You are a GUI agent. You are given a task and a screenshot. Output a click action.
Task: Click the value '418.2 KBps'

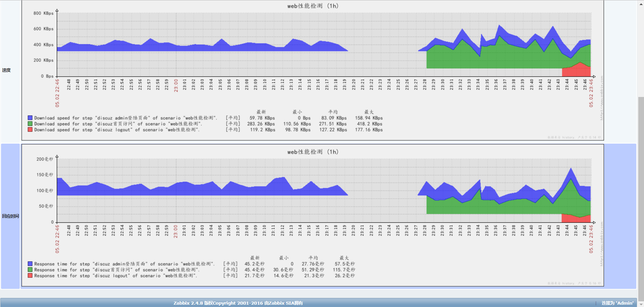pos(370,124)
